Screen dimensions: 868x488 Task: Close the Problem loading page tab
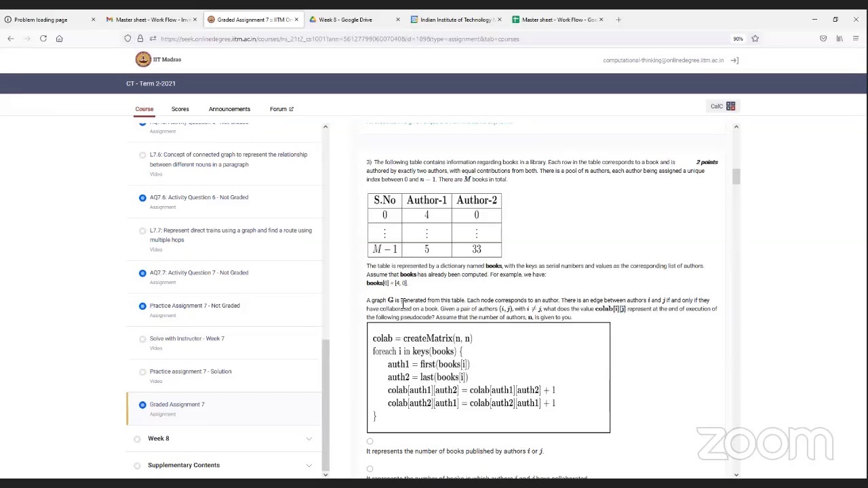click(x=93, y=20)
